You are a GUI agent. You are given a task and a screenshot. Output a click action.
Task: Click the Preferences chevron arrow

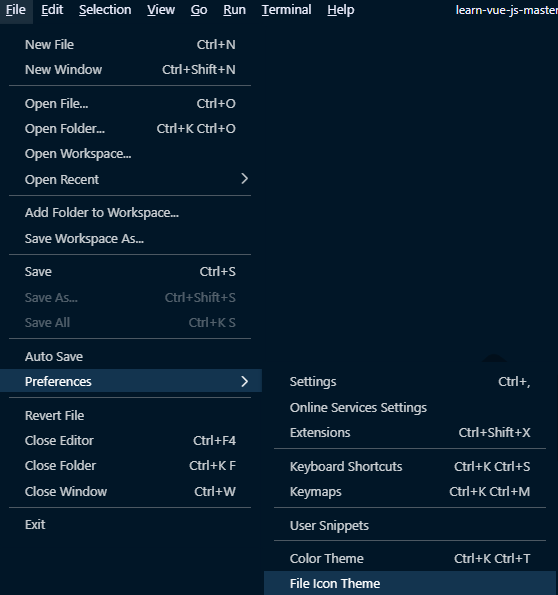pos(244,381)
